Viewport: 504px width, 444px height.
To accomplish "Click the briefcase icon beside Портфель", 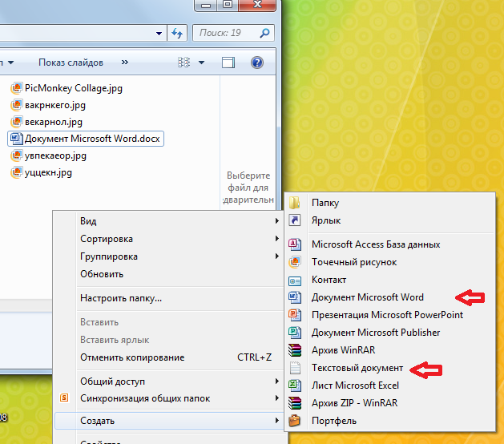I will point(294,421).
